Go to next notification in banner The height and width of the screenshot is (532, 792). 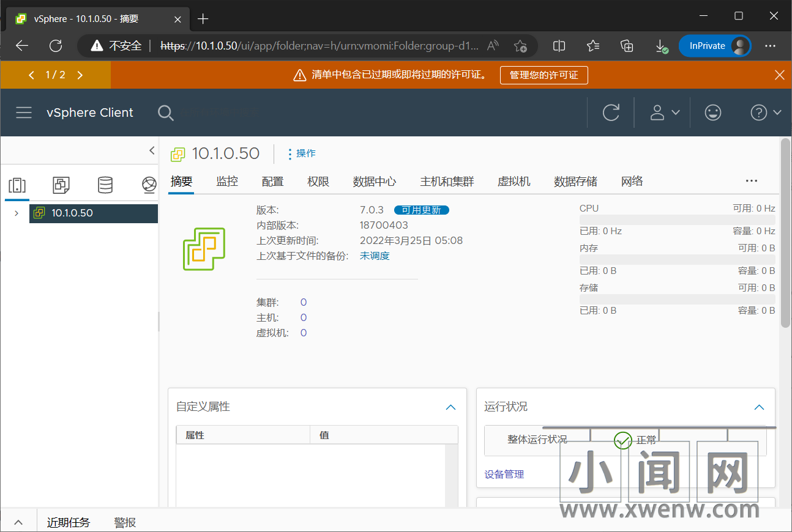point(80,75)
